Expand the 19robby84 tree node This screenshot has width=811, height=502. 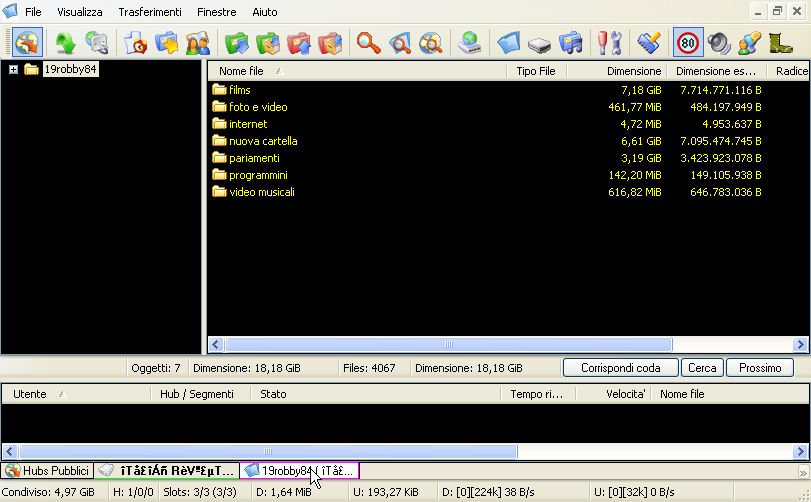pyautogui.click(x=13, y=70)
